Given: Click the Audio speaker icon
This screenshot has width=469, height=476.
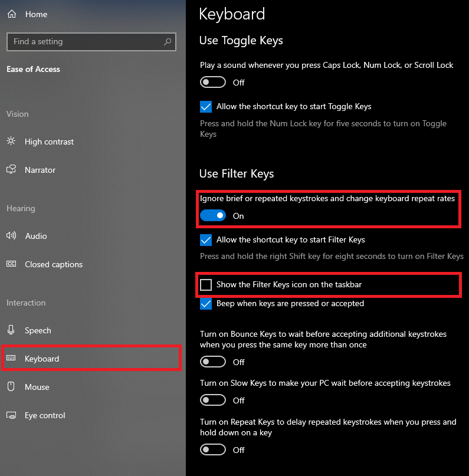Looking at the screenshot, I should click(x=11, y=235).
